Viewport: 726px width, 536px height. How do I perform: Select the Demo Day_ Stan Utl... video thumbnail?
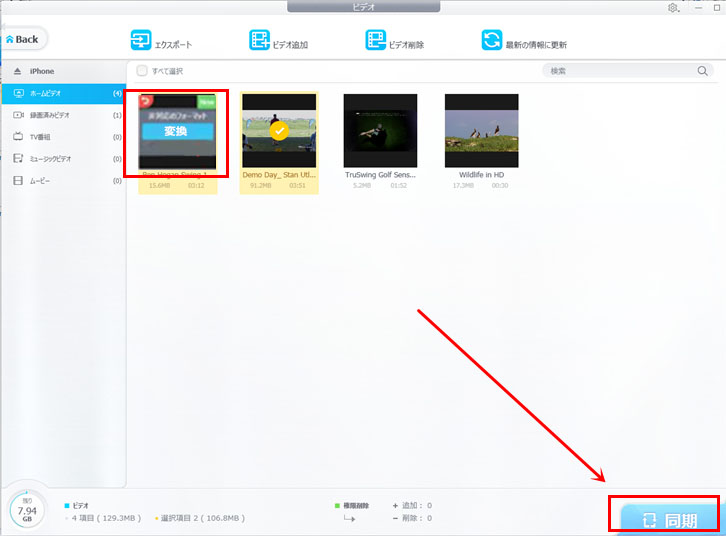279,131
